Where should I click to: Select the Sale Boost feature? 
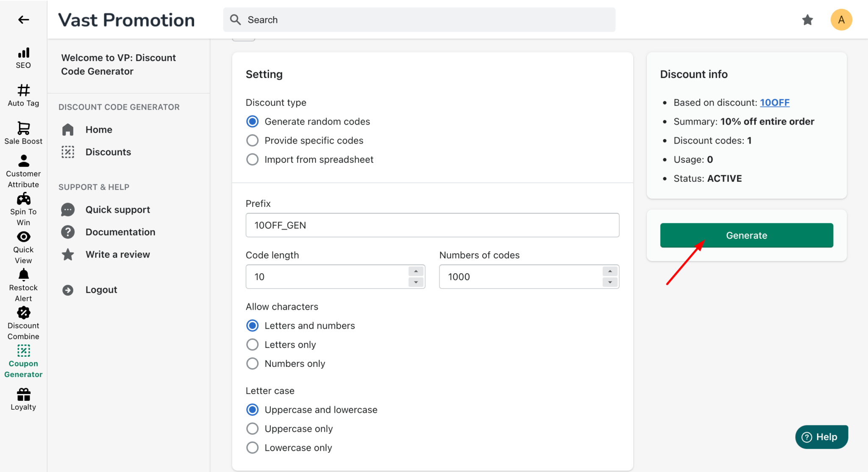point(23,133)
